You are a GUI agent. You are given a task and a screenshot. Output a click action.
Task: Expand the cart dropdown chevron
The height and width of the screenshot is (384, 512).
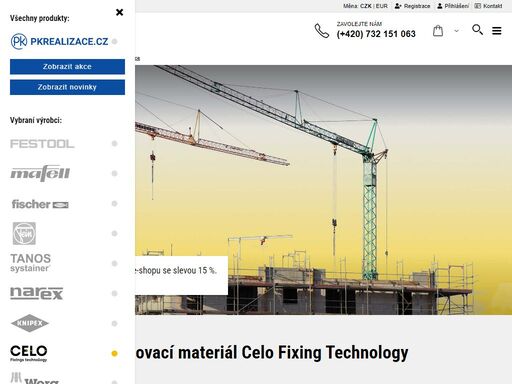pos(457,31)
